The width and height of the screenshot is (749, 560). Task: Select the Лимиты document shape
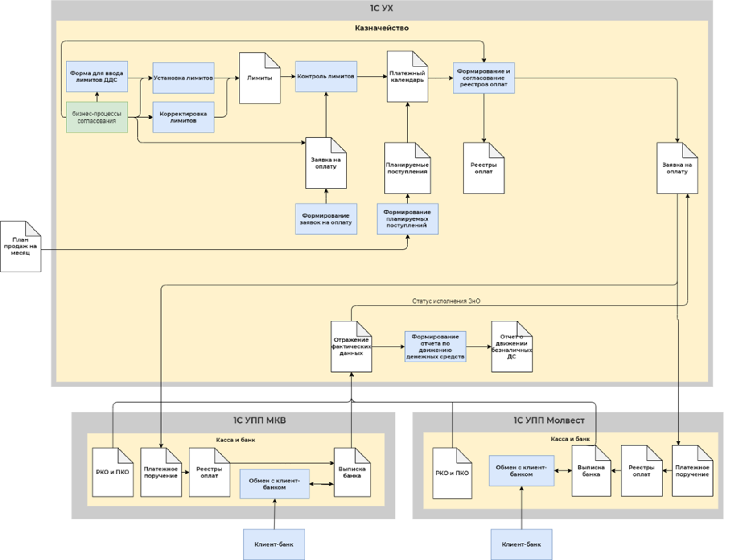click(260, 78)
